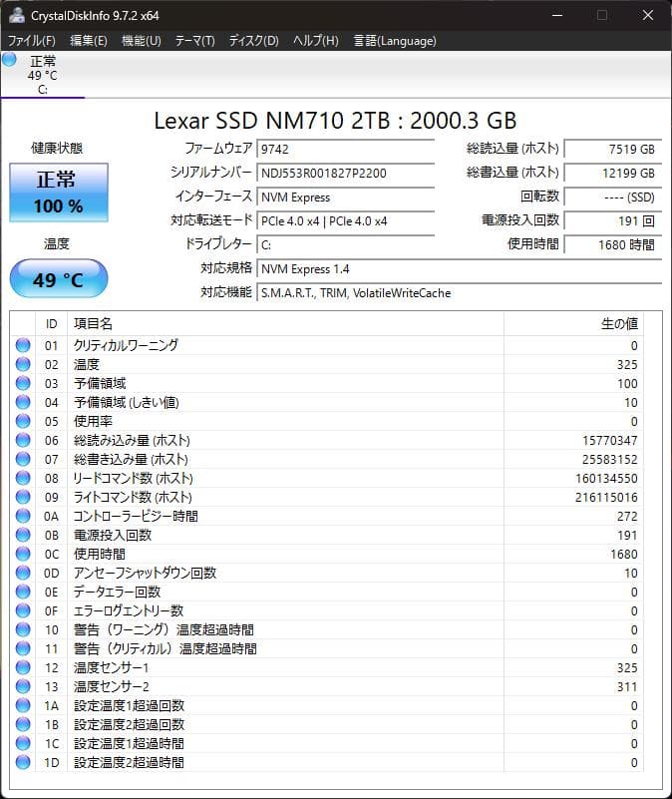Click status orb for 08 リードコマンド数 (ホスト)
The height and width of the screenshot is (799, 672).
pos(23,478)
